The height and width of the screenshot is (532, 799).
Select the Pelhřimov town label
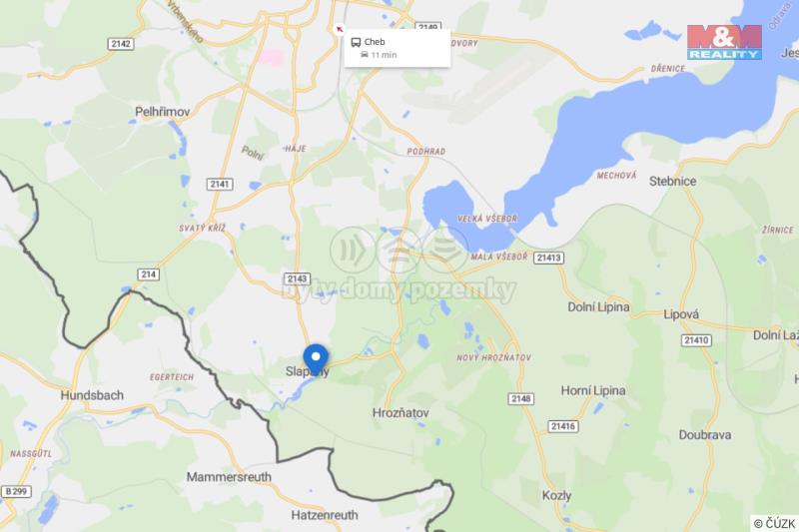[x=162, y=112]
